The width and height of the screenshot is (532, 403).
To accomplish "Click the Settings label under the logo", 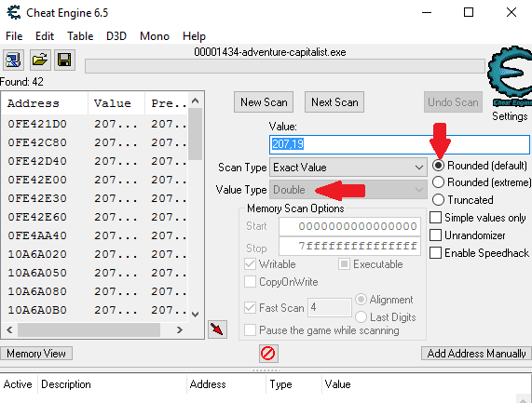I will pos(510,116).
